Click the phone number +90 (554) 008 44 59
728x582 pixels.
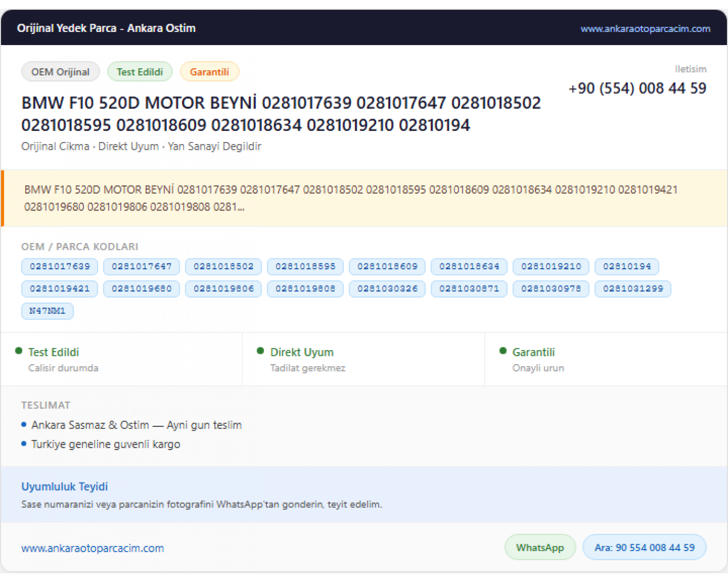(x=637, y=88)
